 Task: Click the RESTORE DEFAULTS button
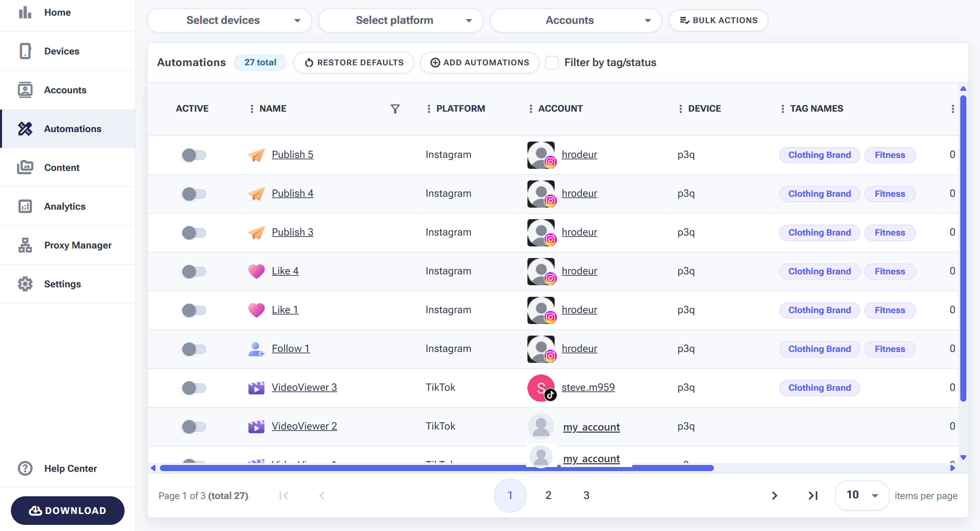(x=354, y=62)
